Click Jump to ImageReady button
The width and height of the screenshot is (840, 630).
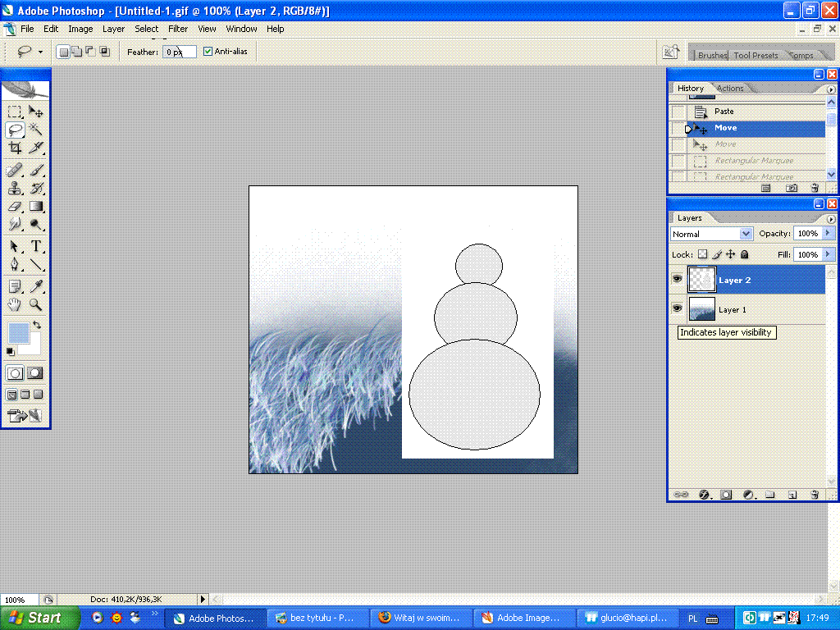tap(25, 416)
